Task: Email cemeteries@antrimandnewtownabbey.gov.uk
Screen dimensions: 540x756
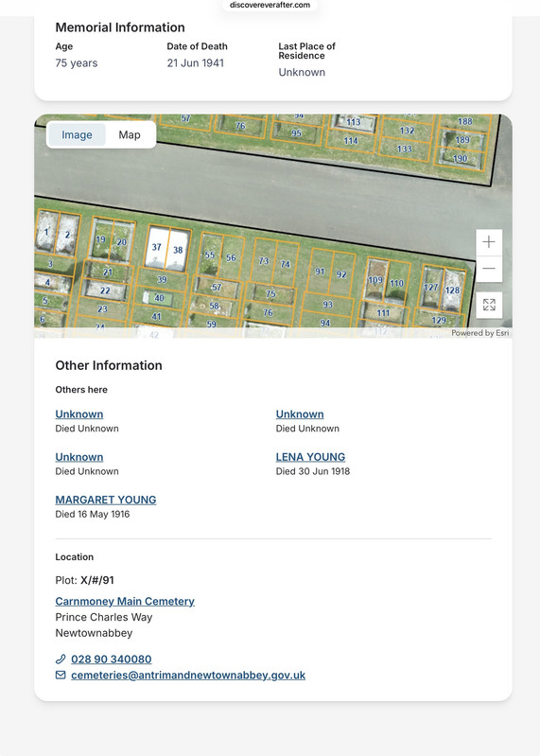Action: click(188, 675)
